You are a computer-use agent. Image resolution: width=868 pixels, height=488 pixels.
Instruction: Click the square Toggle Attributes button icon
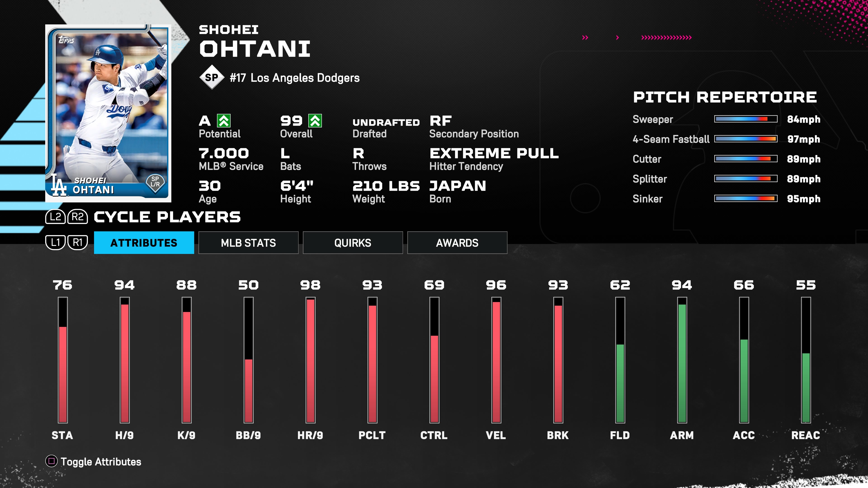coord(51,461)
